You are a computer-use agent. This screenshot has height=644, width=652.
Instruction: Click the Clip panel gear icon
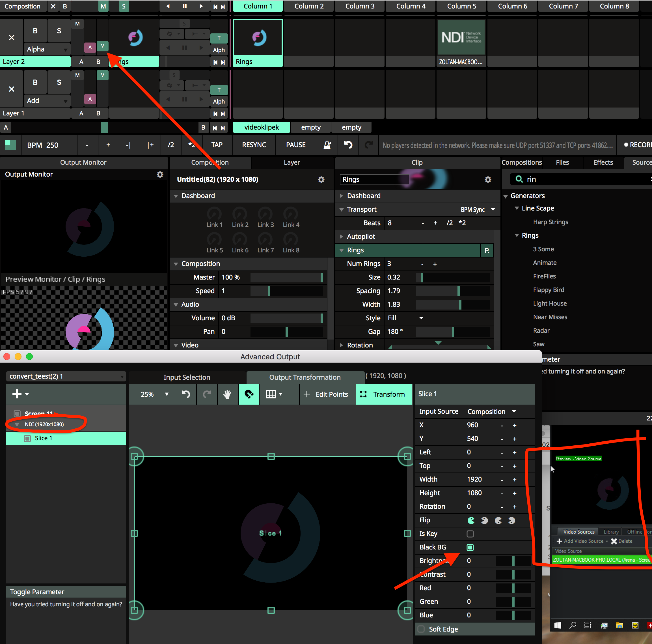488,179
